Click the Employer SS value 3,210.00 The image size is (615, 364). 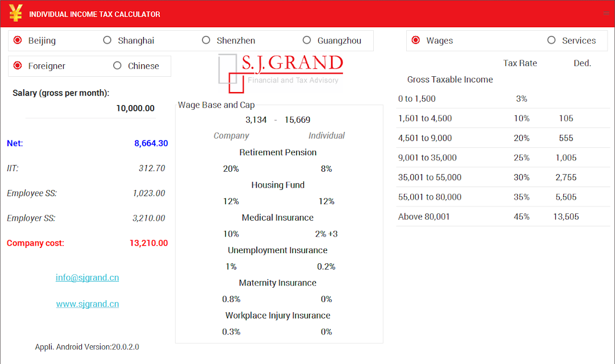point(148,218)
